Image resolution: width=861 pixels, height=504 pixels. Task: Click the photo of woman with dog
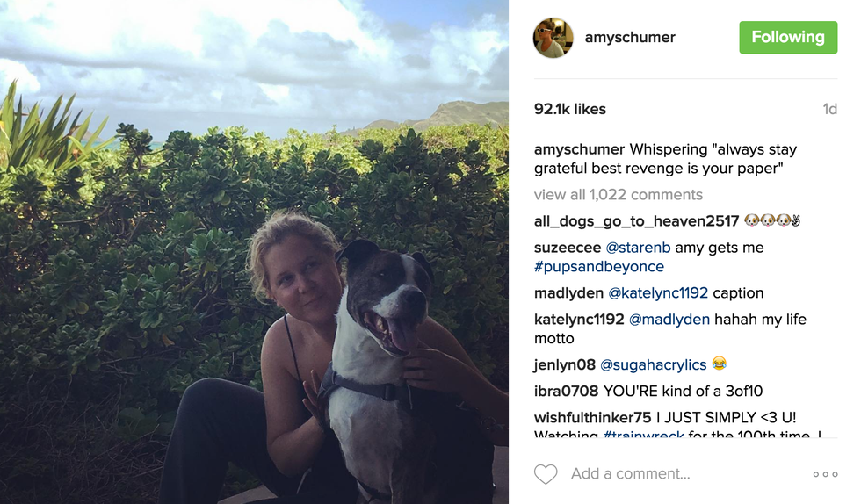point(254,252)
